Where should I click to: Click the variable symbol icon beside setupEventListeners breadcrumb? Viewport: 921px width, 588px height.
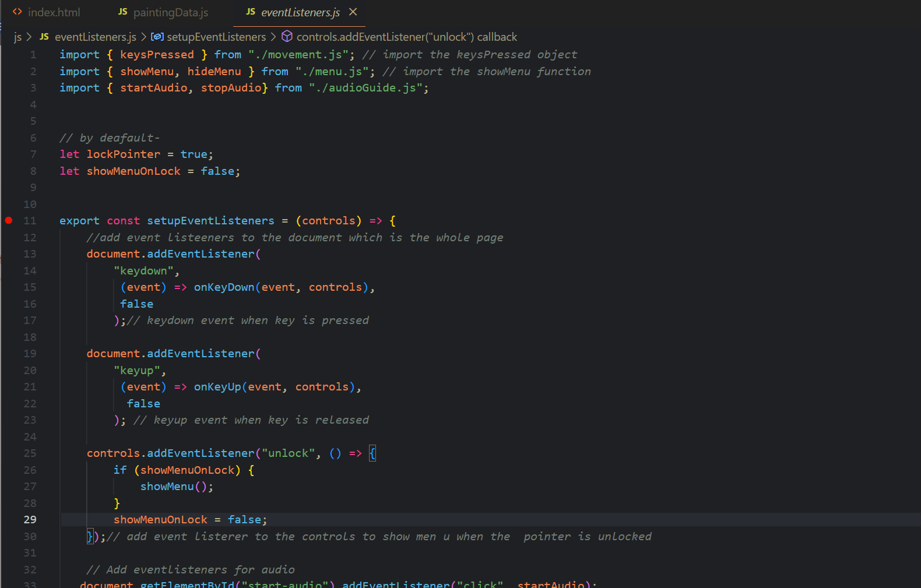[157, 37]
